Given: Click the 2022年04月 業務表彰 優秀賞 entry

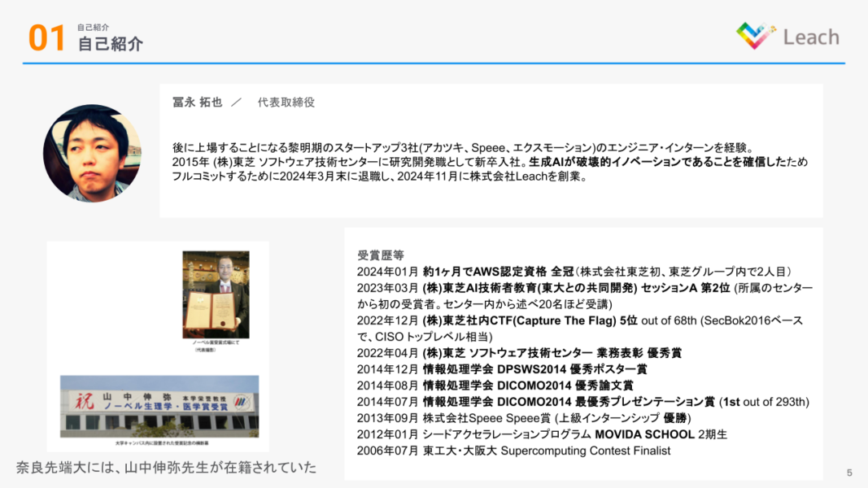Looking at the screenshot, I should coord(519,353).
